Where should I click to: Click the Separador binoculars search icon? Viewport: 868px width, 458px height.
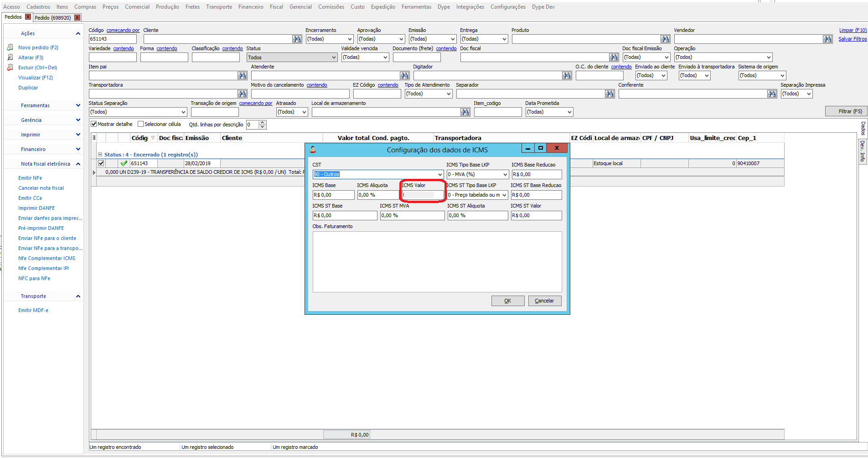[x=610, y=94]
